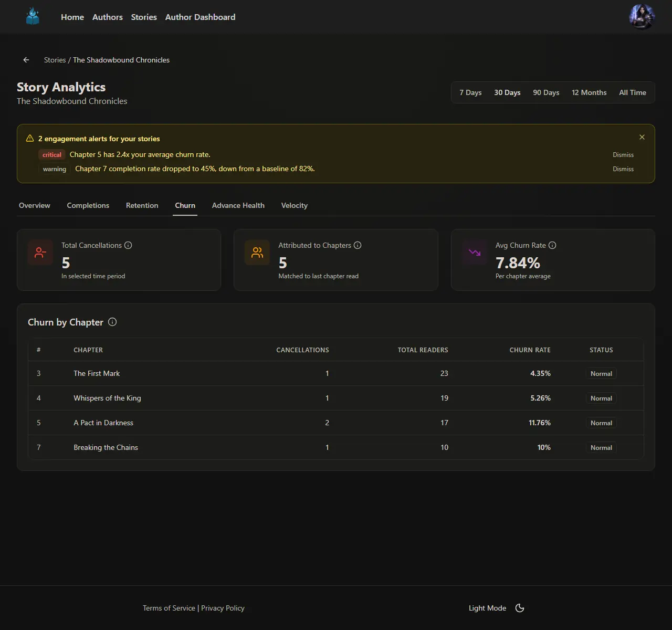Image resolution: width=672 pixels, height=630 pixels.
Task: Click the blue flame site logo
Action: 33,17
